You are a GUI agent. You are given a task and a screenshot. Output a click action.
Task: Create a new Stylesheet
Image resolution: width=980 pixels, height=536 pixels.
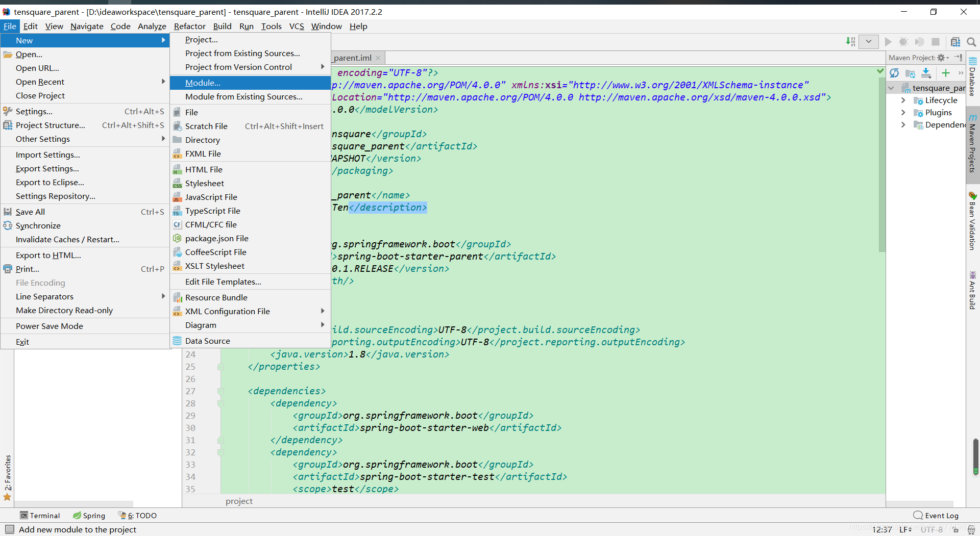point(250,184)
